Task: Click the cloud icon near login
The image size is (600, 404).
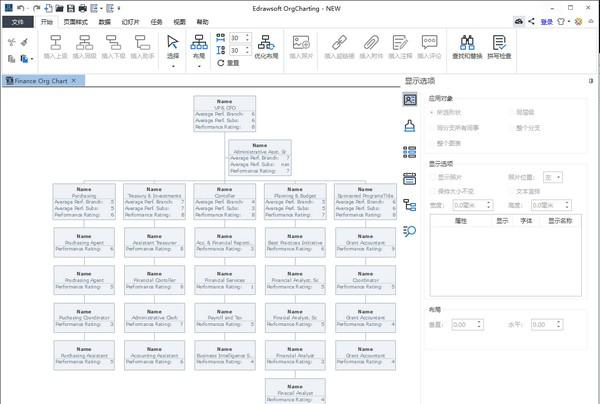Action: [519, 21]
